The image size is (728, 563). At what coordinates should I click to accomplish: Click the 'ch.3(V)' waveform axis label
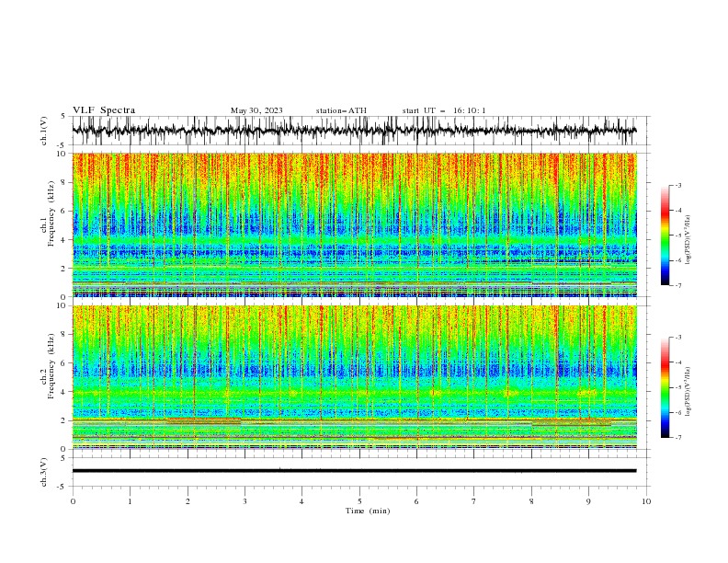pos(44,472)
